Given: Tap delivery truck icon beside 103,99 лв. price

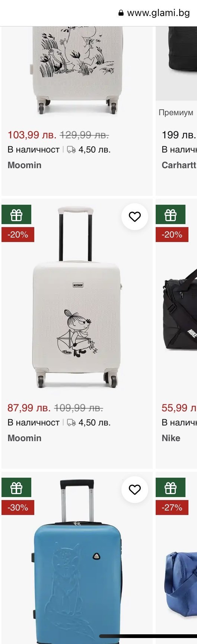Looking at the screenshot, I should (72, 150).
